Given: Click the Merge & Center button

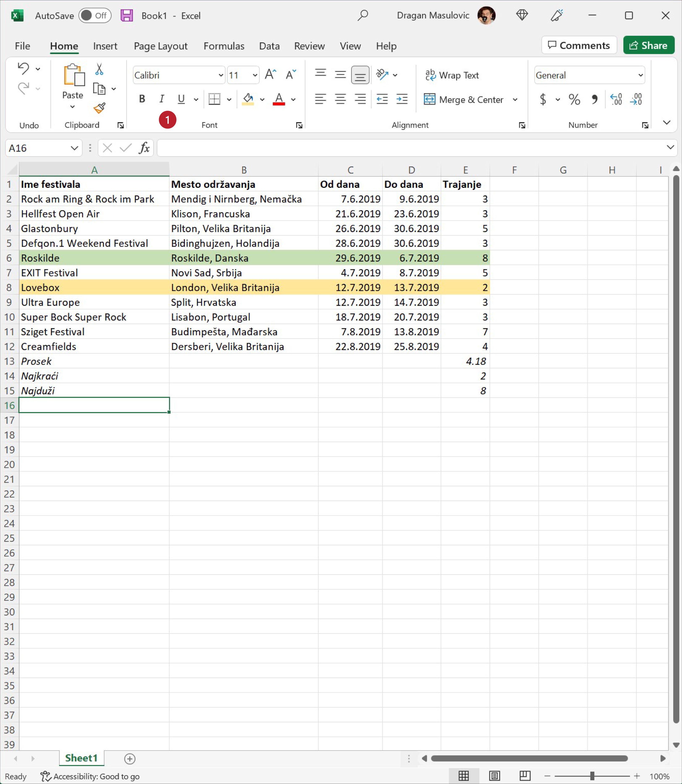Looking at the screenshot, I should click(464, 99).
